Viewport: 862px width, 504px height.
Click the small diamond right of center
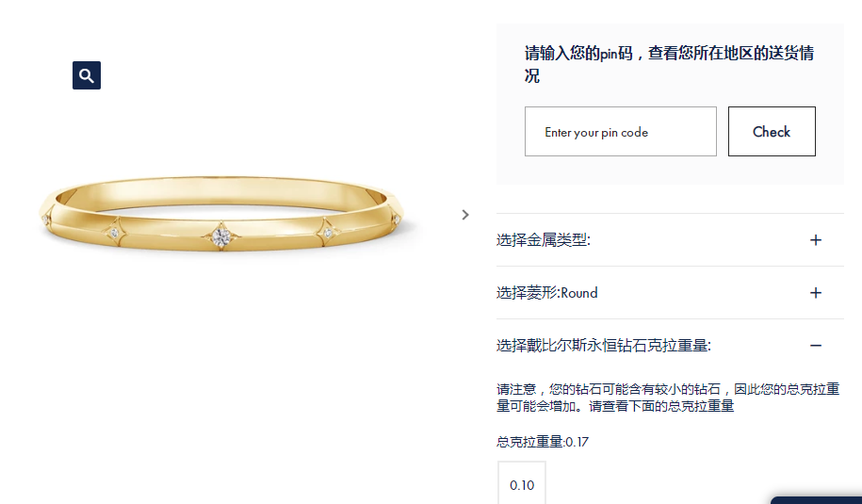(328, 233)
